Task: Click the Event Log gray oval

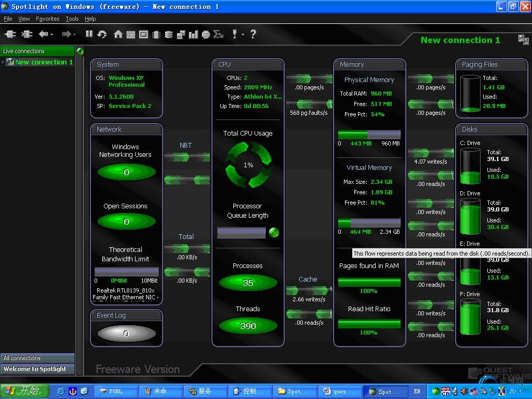Action: point(127,334)
